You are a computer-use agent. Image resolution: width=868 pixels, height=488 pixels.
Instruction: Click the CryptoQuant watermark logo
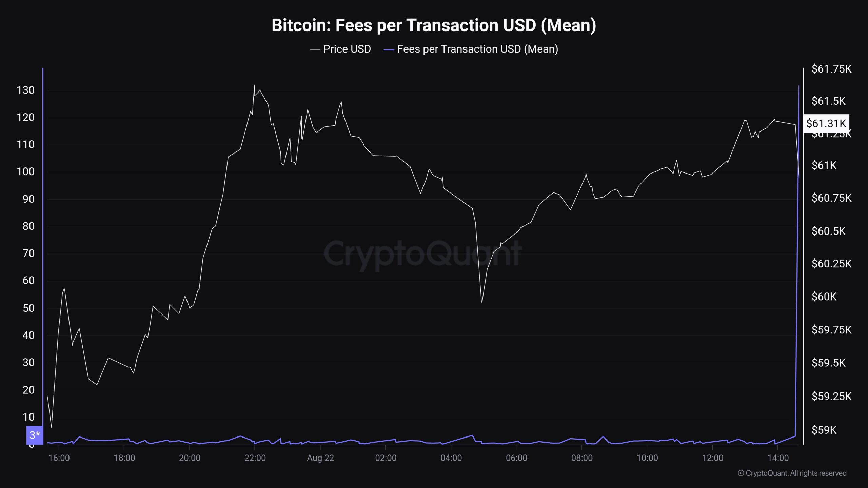[x=422, y=255]
